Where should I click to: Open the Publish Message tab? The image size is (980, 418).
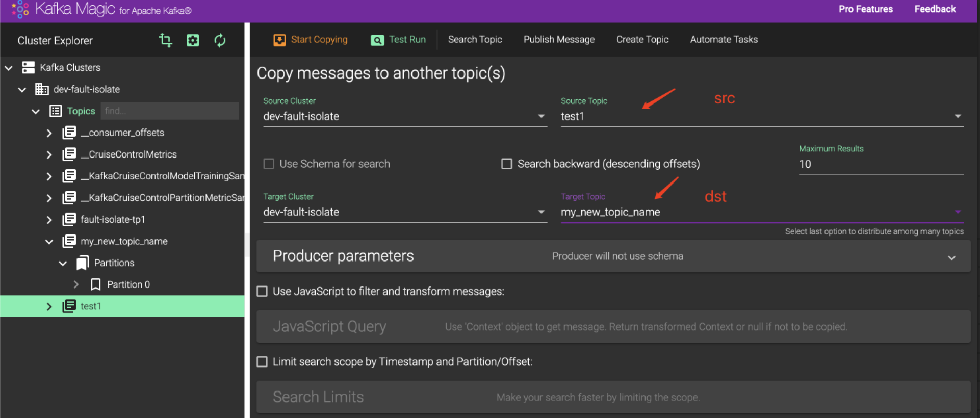[x=559, y=40]
